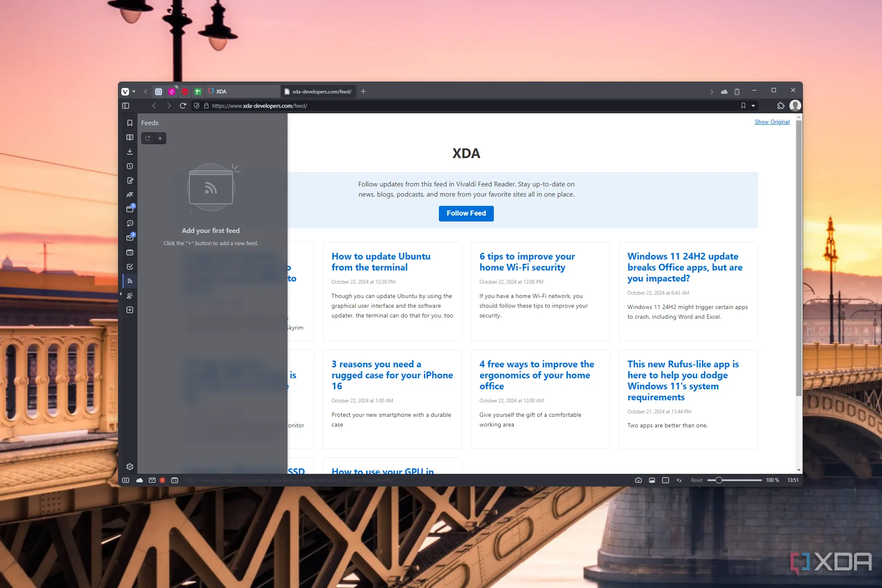Switch to the XDA tab

(x=243, y=91)
